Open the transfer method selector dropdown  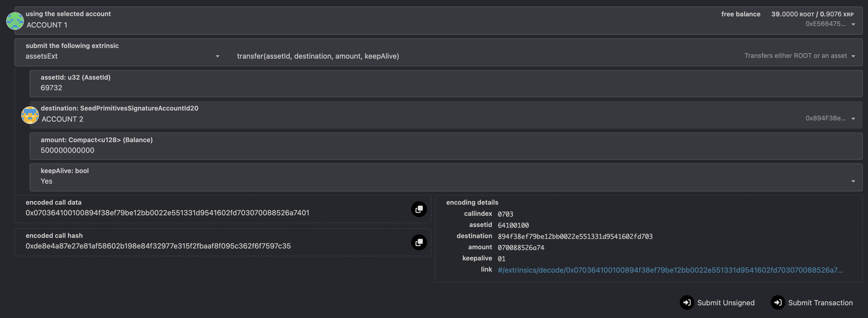pos(853,56)
